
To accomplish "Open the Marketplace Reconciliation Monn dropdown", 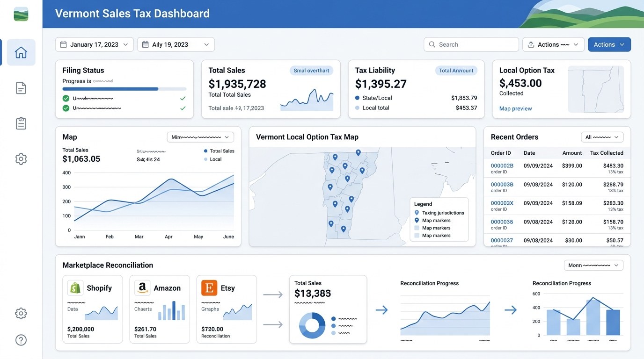I will [x=593, y=265].
